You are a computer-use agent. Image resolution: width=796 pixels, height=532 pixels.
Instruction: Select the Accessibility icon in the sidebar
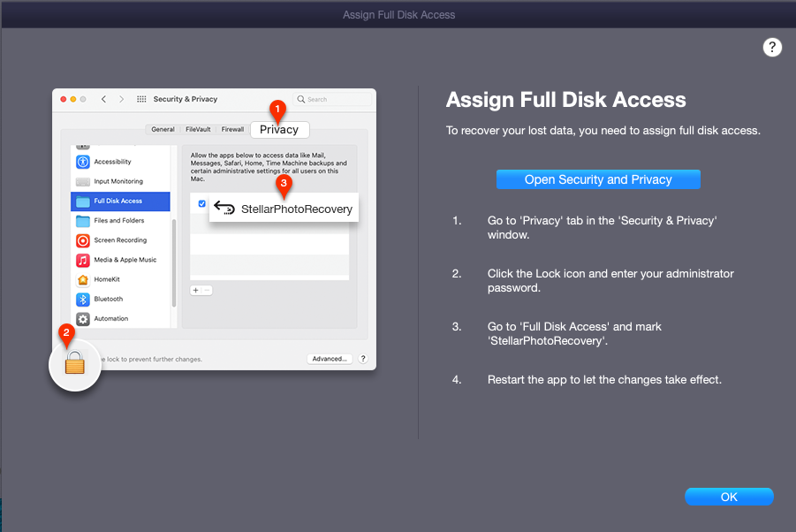pos(83,162)
